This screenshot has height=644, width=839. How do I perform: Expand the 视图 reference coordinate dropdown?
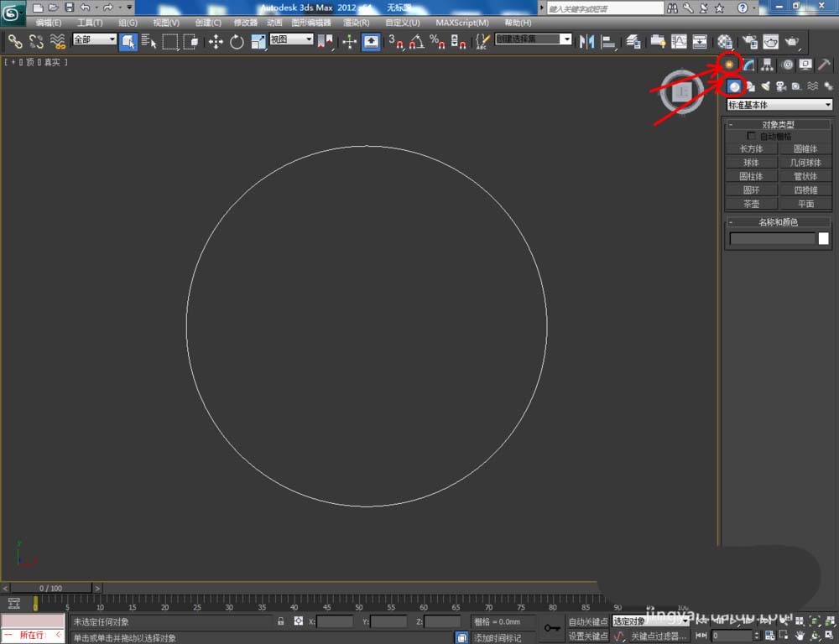pyautogui.click(x=291, y=39)
